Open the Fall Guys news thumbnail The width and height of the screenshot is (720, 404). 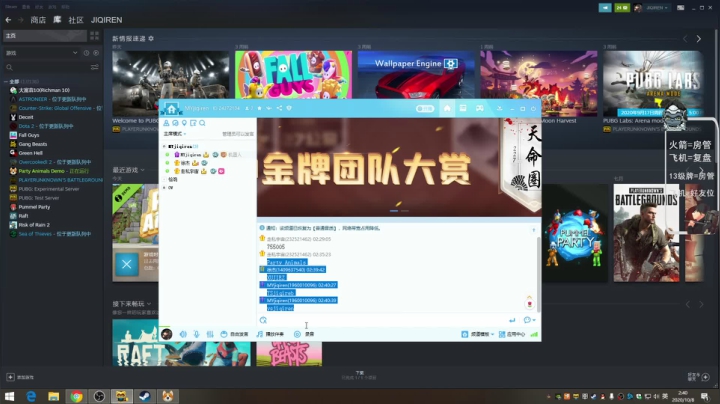click(293, 74)
